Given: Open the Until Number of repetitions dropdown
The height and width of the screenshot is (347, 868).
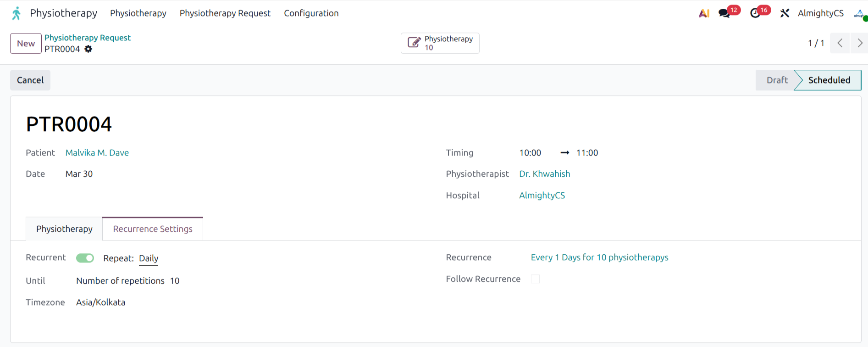Looking at the screenshot, I should (x=120, y=281).
